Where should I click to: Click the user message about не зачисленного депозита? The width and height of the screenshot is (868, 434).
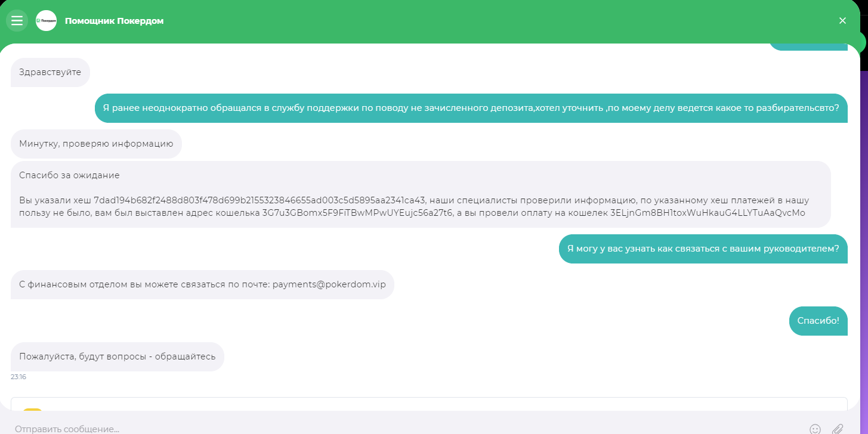point(471,108)
